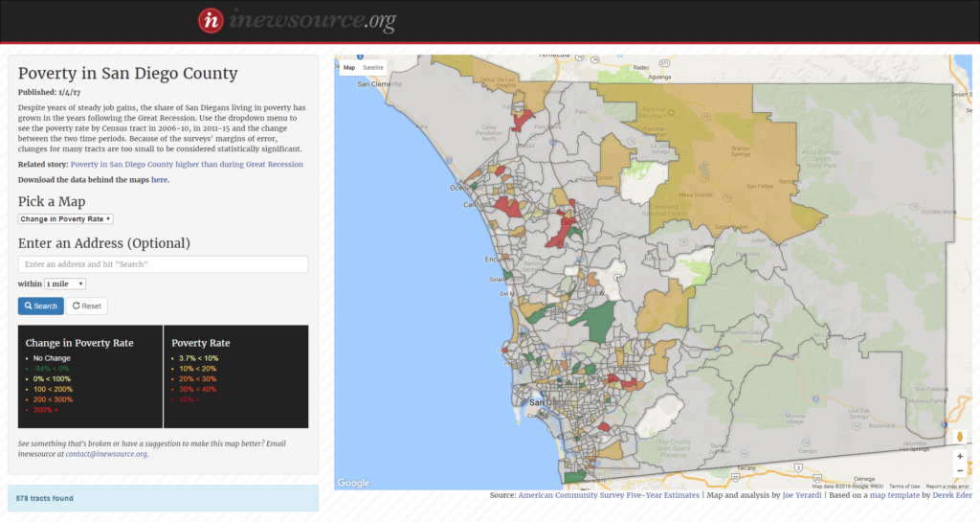The height and width of the screenshot is (522, 980).
Task: Click the 'here' data download link
Action: [160, 179]
